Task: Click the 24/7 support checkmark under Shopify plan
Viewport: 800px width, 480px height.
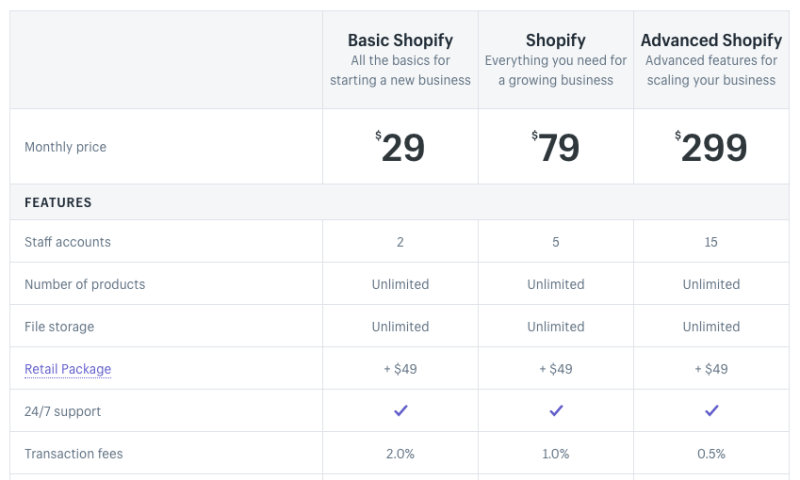Action: tap(556, 411)
